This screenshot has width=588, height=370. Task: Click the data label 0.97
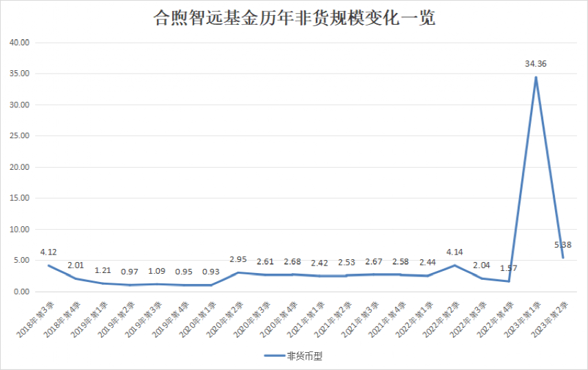(x=129, y=272)
